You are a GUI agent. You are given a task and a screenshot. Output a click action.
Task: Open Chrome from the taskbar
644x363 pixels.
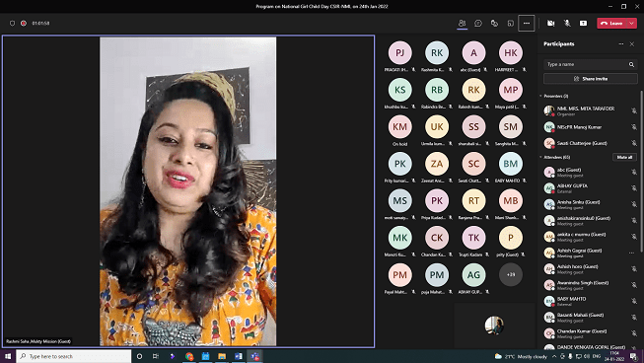(189, 356)
